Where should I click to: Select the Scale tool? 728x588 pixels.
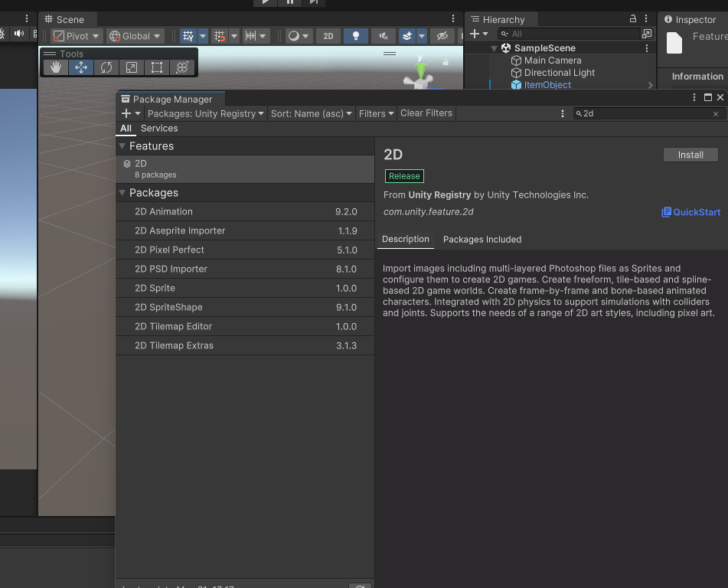132,67
